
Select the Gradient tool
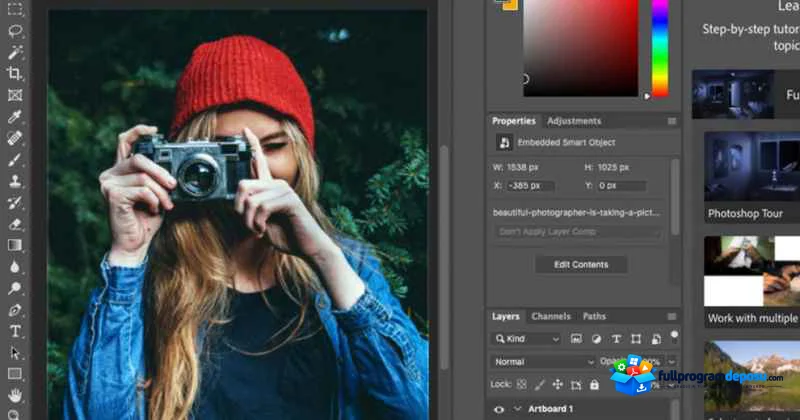click(x=15, y=245)
